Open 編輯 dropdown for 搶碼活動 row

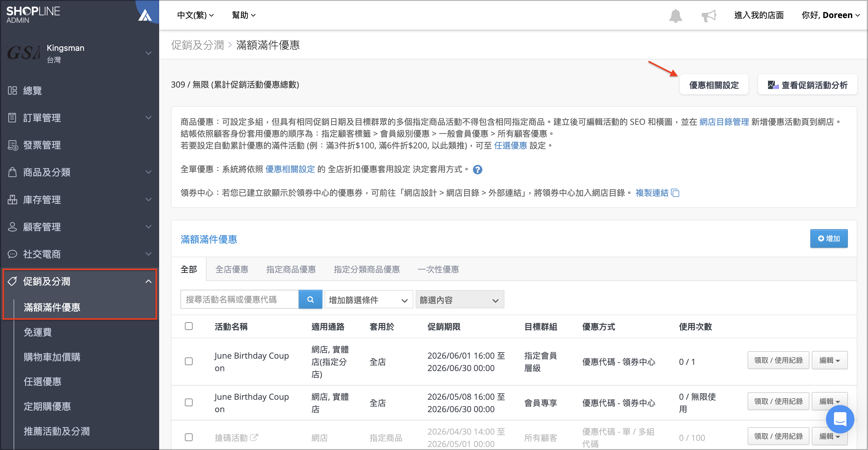pyautogui.click(x=830, y=436)
